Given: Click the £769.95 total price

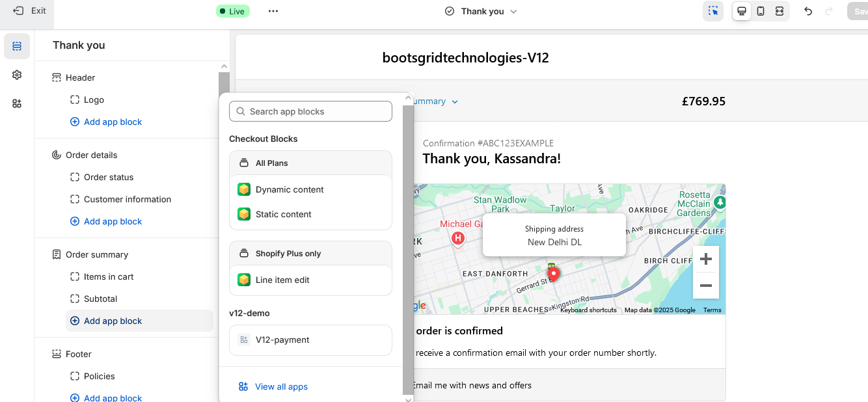Looking at the screenshot, I should point(703,101).
